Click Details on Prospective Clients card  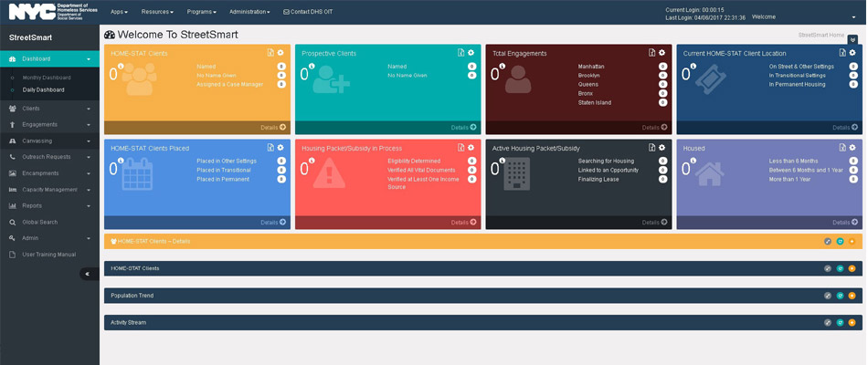coord(464,127)
